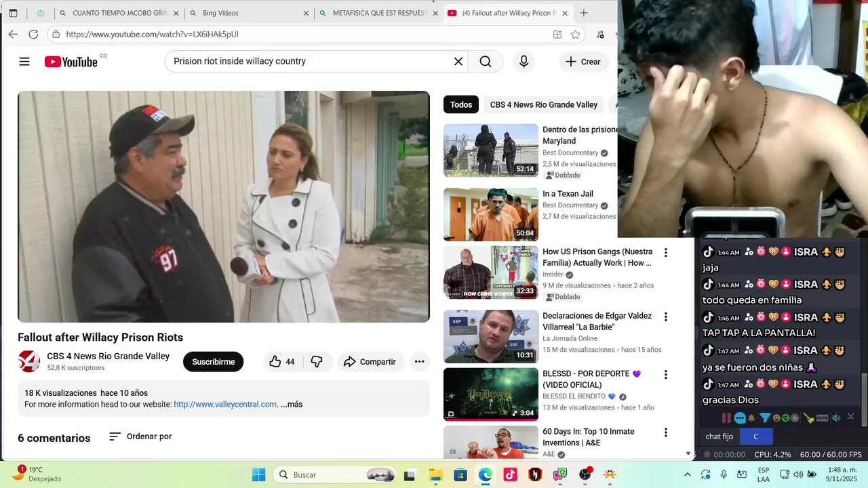The width and height of the screenshot is (868, 488).
Task: Open CBS 4 News channel avatar
Action: [28, 361]
